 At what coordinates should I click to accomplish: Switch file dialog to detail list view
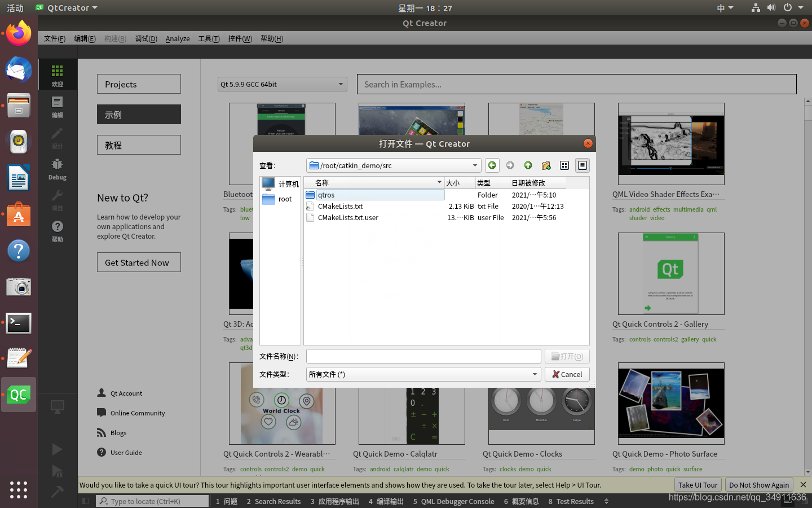point(582,165)
